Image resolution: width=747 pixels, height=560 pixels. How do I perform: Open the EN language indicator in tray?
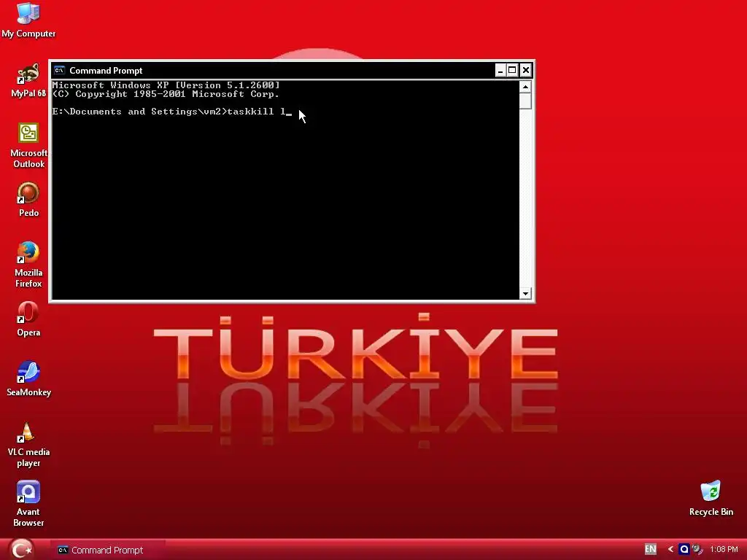coord(650,549)
